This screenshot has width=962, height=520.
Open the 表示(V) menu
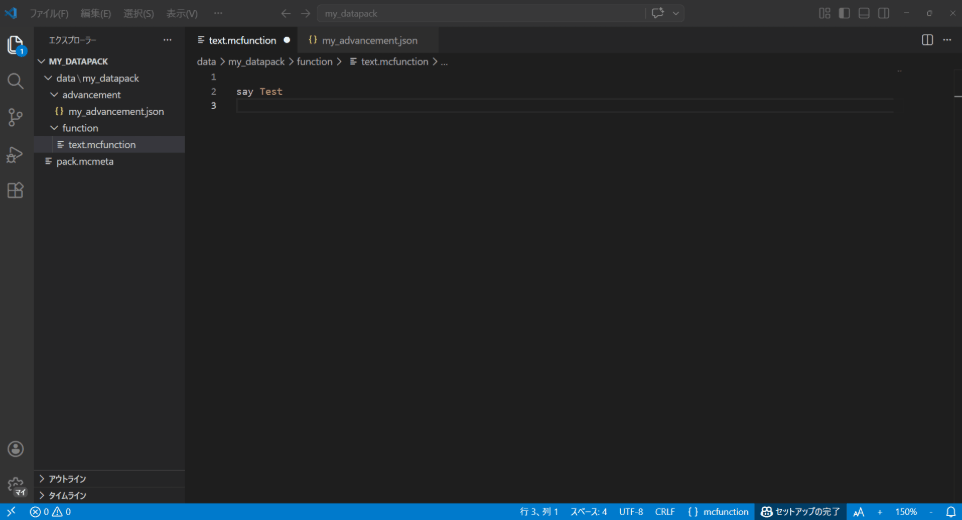(182, 13)
